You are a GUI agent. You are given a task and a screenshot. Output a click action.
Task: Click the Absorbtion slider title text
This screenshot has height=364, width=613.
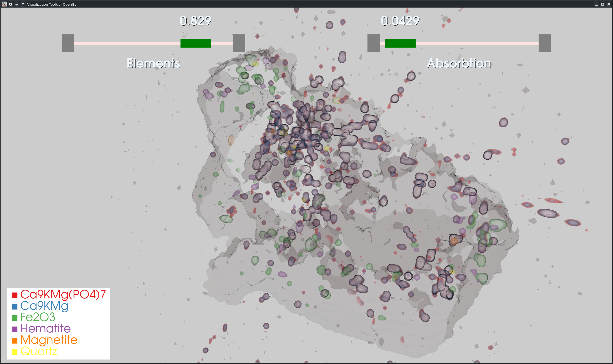click(459, 63)
